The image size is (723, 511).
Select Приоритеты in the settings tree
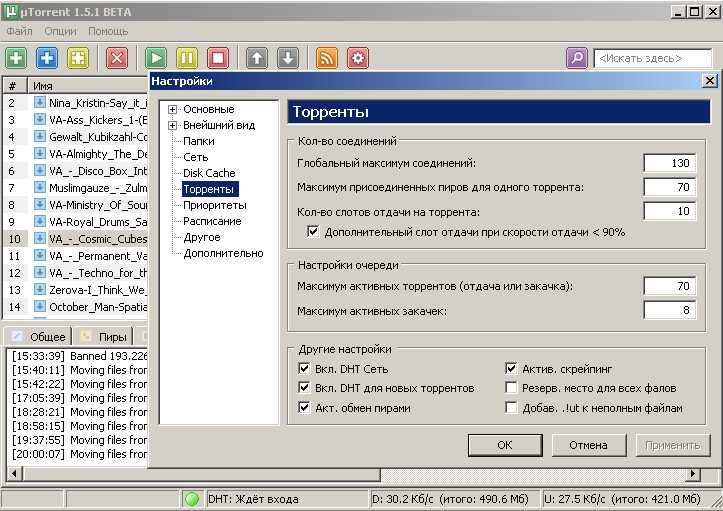point(214,205)
